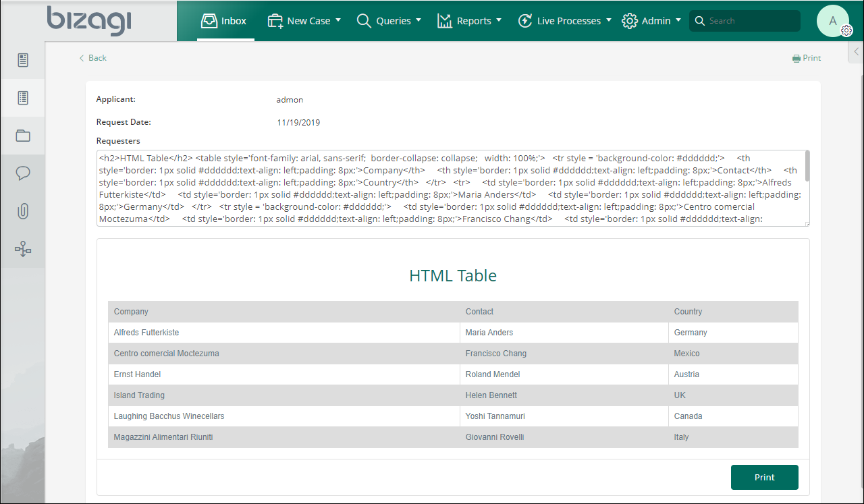This screenshot has height=504, width=864.
Task: Open the sidebar folder icon
Action: coord(23,136)
